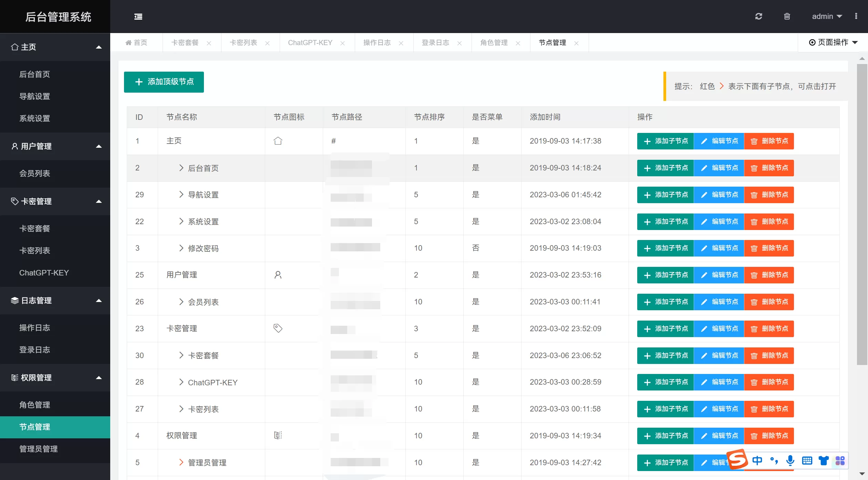The width and height of the screenshot is (868, 480).
Task: Click the microphone icon in IME toolbar
Action: coord(790,460)
